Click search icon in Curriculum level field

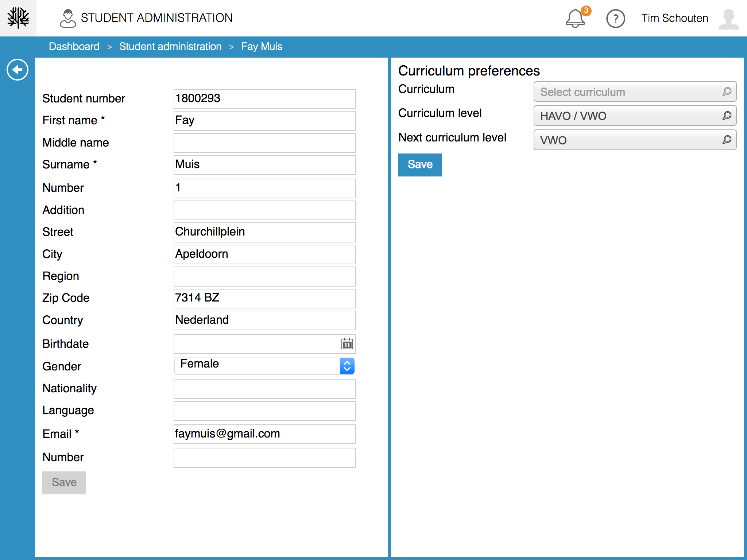tap(727, 116)
